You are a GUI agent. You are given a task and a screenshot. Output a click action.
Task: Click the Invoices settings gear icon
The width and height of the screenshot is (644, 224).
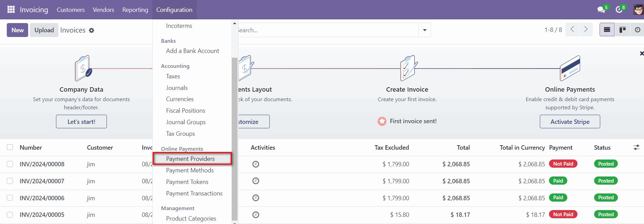point(91,31)
